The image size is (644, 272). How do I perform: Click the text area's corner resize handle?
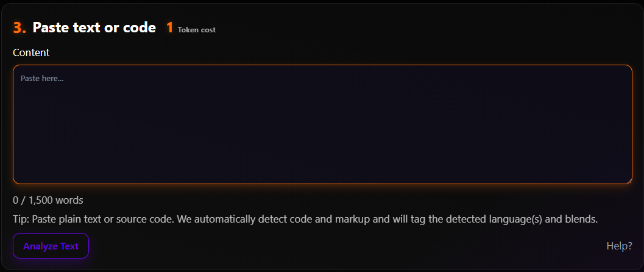coord(628,180)
